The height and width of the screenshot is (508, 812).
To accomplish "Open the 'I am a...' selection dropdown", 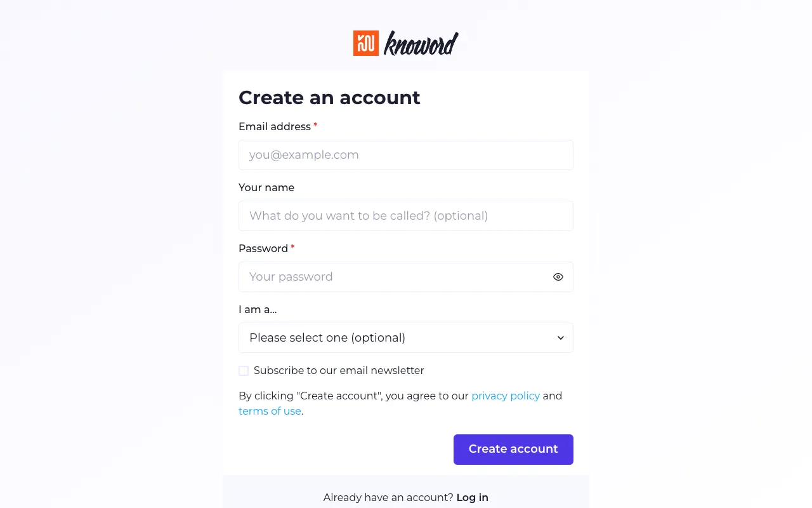I will tap(406, 338).
